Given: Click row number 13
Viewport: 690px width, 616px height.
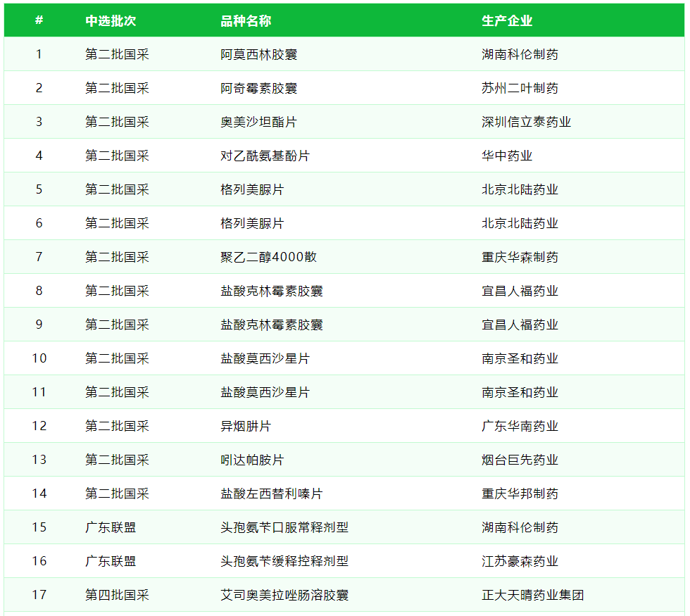Looking at the screenshot, I should [39, 460].
